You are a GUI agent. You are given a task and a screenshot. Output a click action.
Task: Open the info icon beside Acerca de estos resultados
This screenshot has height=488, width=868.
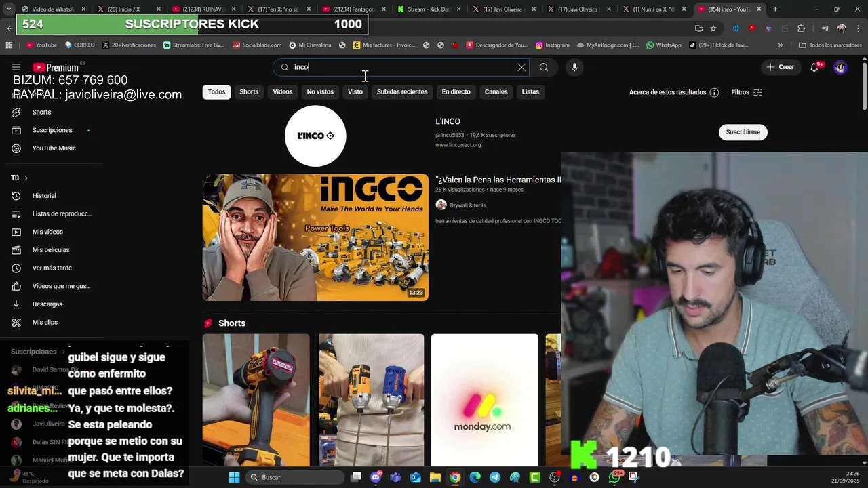[714, 92]
